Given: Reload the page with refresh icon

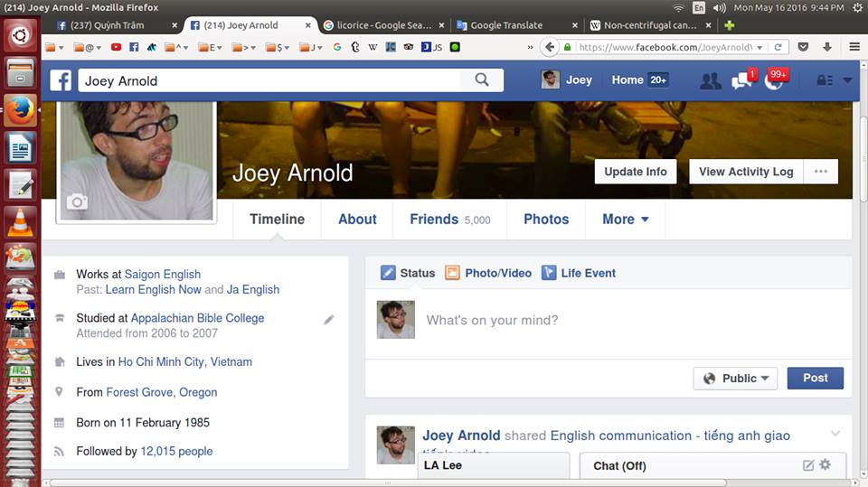Looking at the screenshot, I should click(x=778, y=47).
